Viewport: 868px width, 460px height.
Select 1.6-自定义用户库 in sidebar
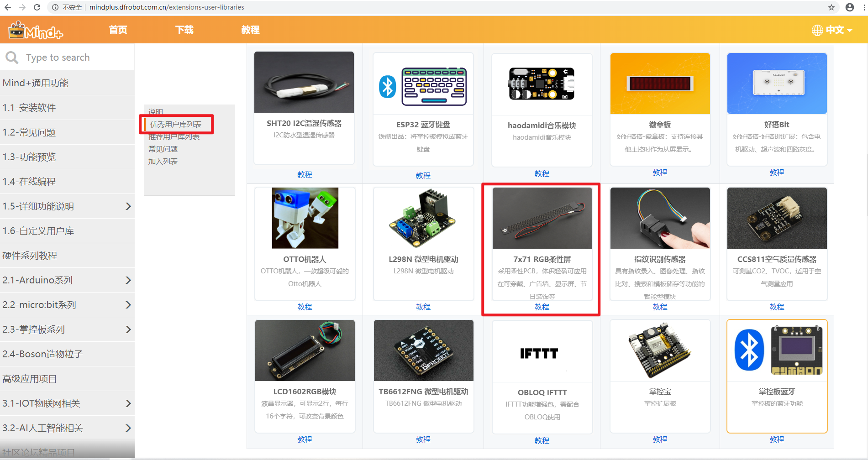point(67,231)
